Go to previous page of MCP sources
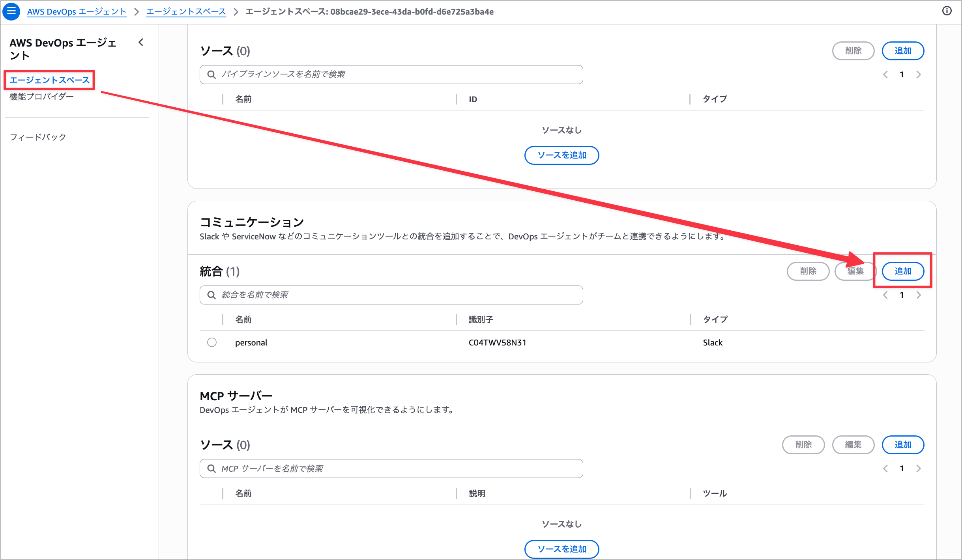962x560 pixels. [885, 469]
